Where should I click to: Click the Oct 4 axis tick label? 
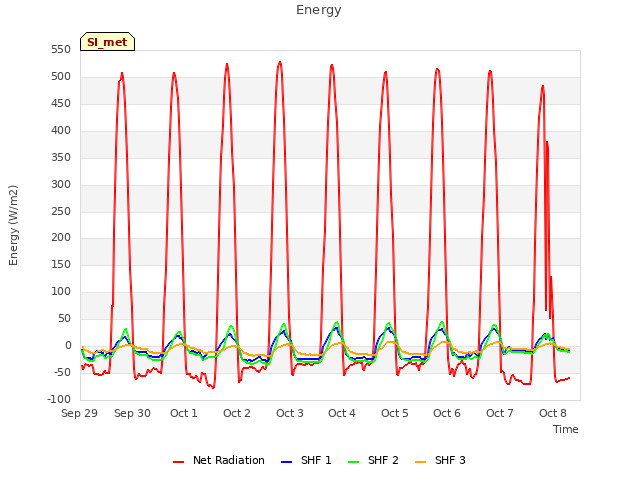[342, 413]
